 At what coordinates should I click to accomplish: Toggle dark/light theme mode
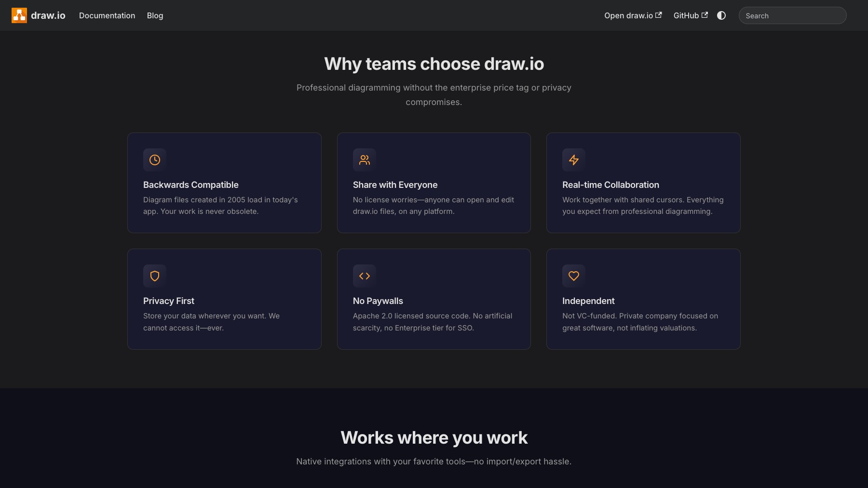tap(721, 15)
